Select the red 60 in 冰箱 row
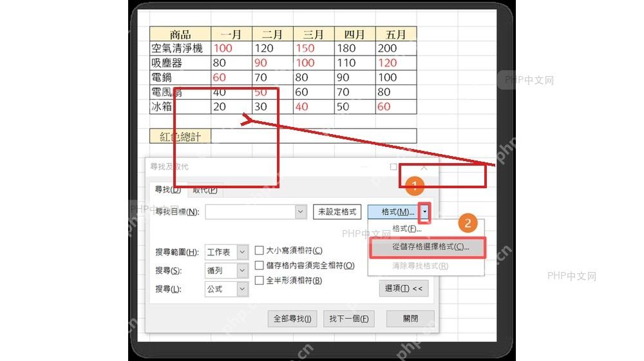Viewport: 644px width, 361px height. click(x=396, y=106)
